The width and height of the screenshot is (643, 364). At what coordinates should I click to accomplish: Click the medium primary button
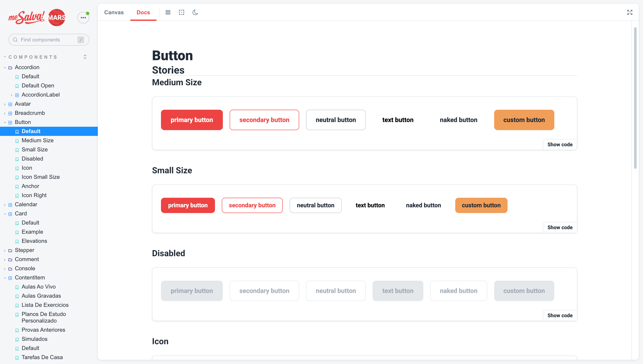pos(192,120)
